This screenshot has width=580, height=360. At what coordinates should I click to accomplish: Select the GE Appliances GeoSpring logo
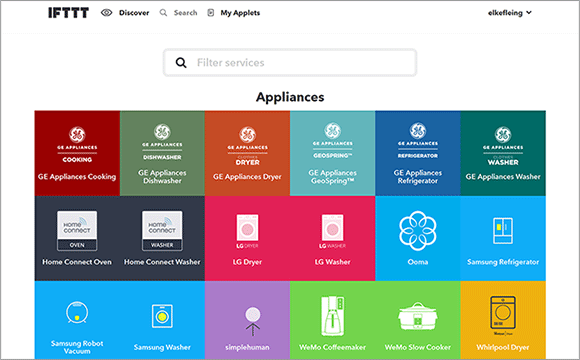pos(333,141)
